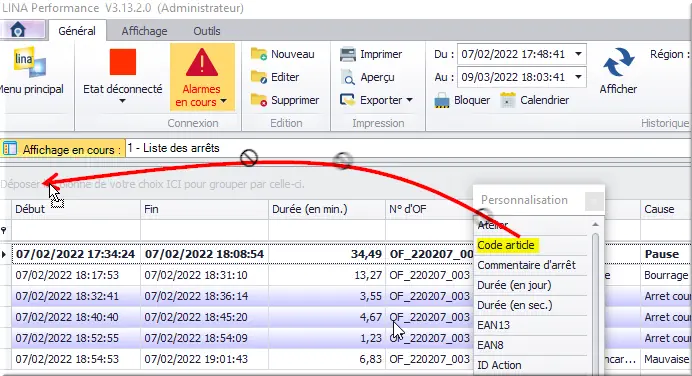Image resolution: width=692 pixels, height=376 pixels.
Task: Sort by the Fin column header
Action: point(204,209)
